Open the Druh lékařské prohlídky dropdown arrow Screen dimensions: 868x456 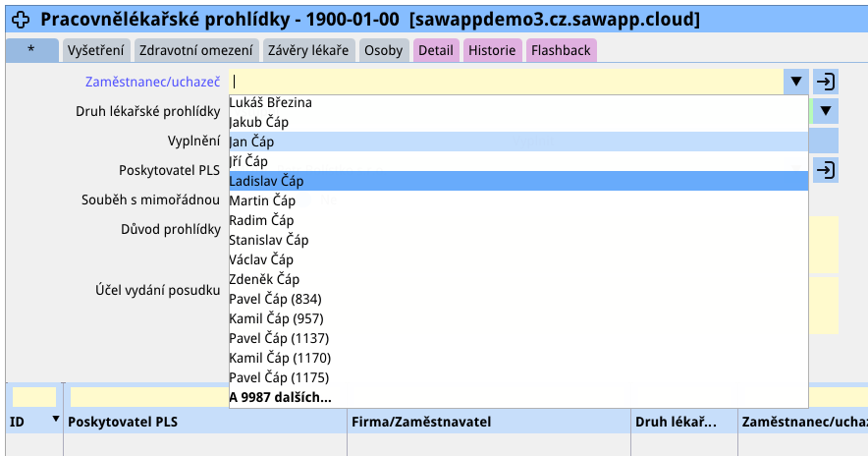[x=826, y=111]
